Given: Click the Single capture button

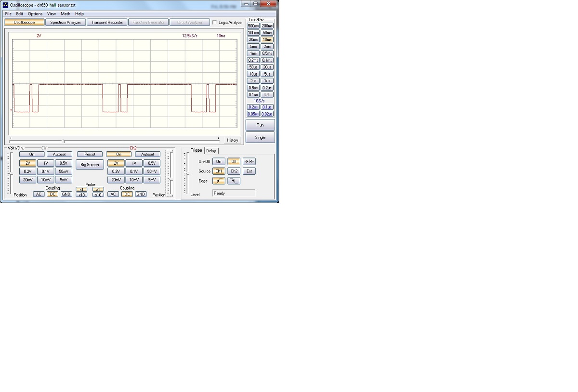Looking at the screenshot, I should point(260,138).
